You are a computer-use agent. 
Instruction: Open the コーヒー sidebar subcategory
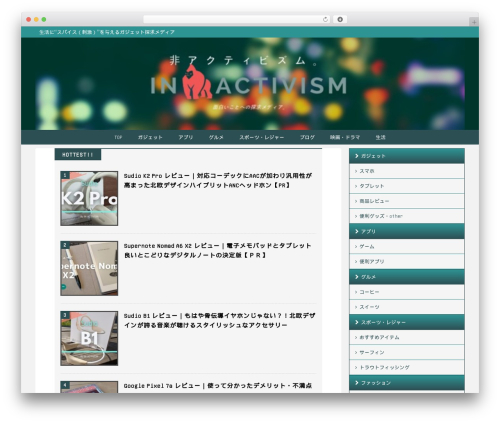(407, 292)
